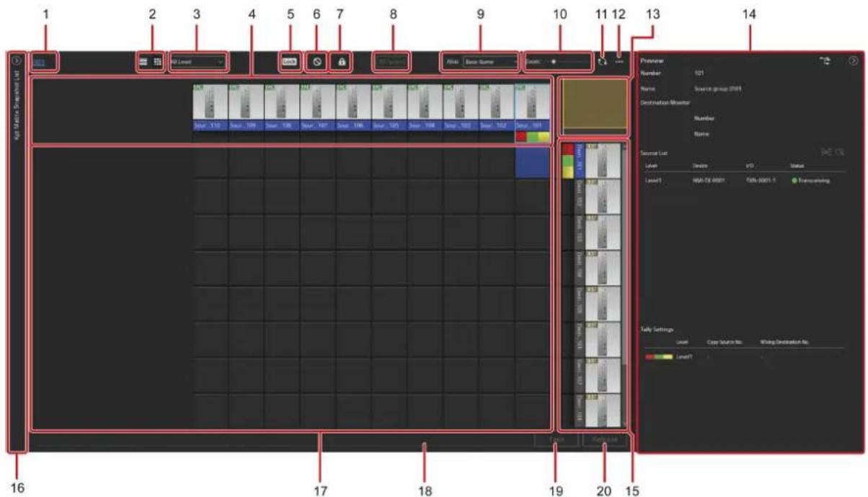Click the circle-slash inhibit icon

tap(316, 62)
